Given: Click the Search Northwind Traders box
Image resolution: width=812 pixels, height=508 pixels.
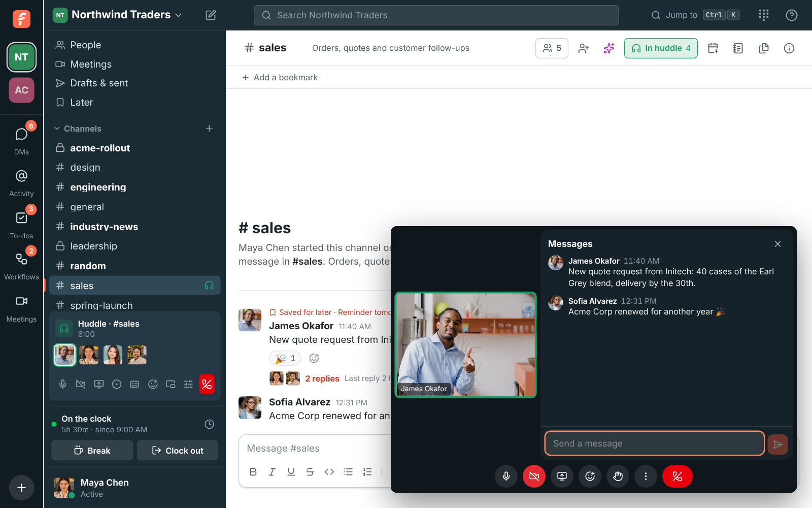Looking at the screenshot, I should click(436, 15).
